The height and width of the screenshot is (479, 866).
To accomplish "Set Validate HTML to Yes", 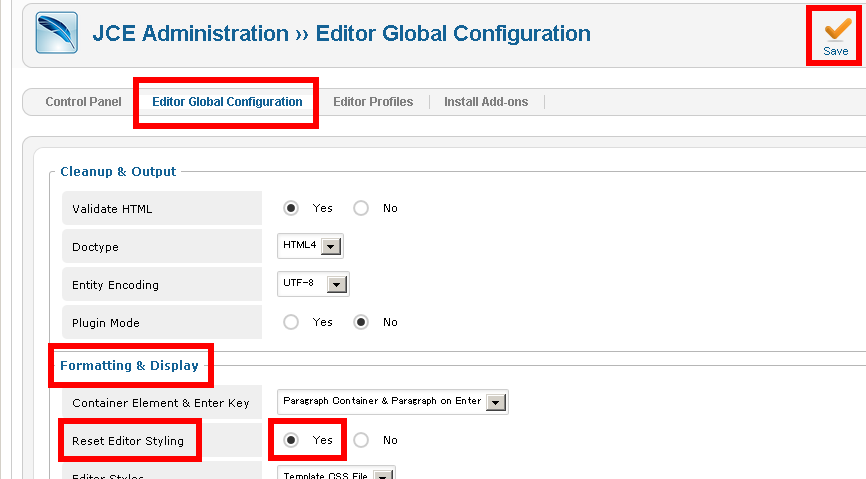I will pos(291,208).
